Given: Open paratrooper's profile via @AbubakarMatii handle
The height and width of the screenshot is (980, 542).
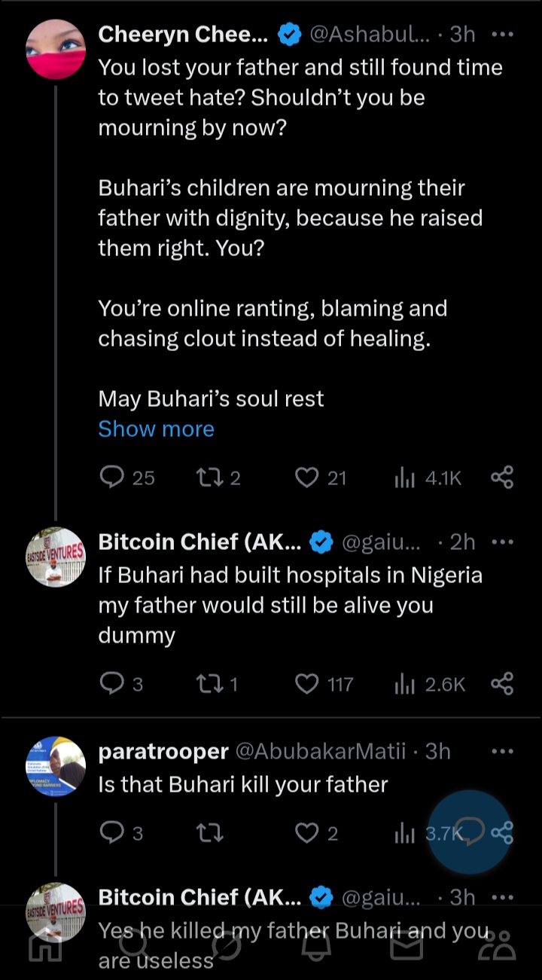Looking at the screenshot, I should click(x=321, y=751).
